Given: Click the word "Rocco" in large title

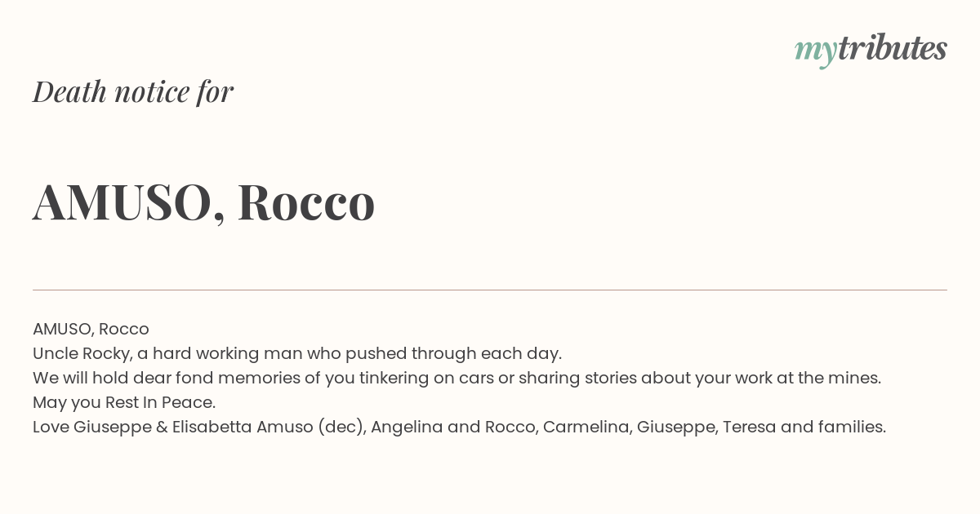Looking at the screenshot, I should point(306,202).
